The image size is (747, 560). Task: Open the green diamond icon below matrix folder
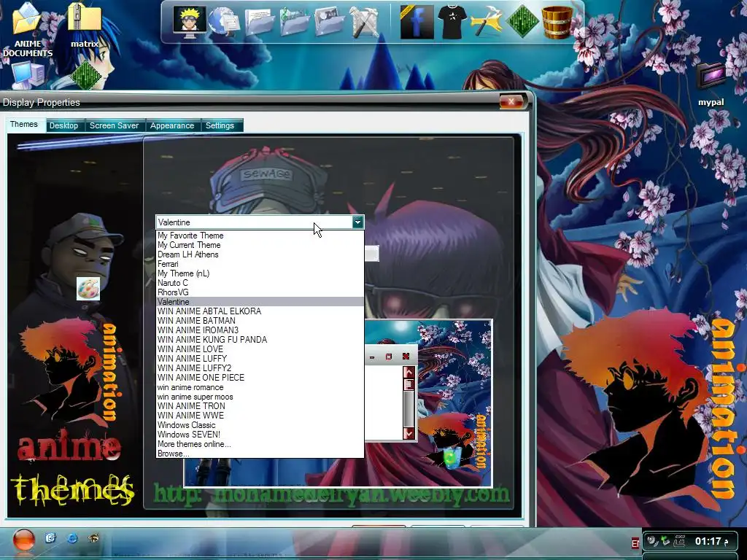(86, 74)
